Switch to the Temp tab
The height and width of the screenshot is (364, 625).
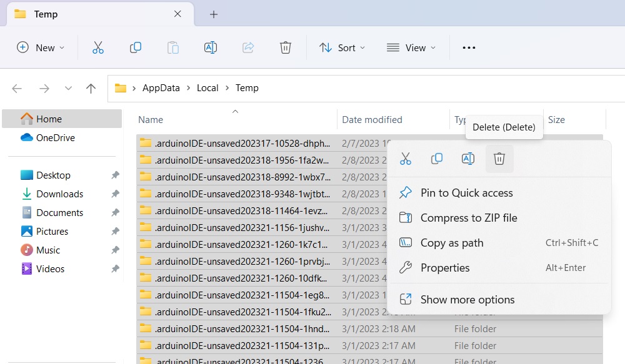(87, 14)
